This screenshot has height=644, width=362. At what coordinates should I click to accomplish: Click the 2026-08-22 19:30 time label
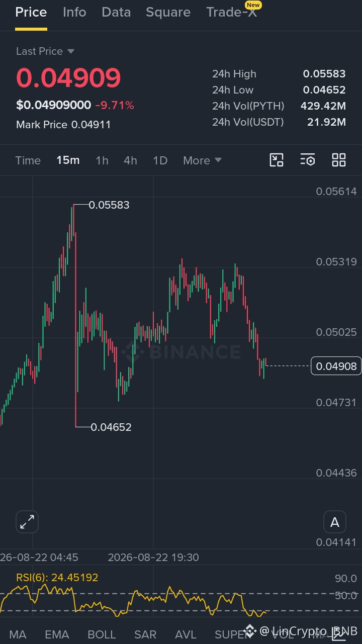pos(153,558)
